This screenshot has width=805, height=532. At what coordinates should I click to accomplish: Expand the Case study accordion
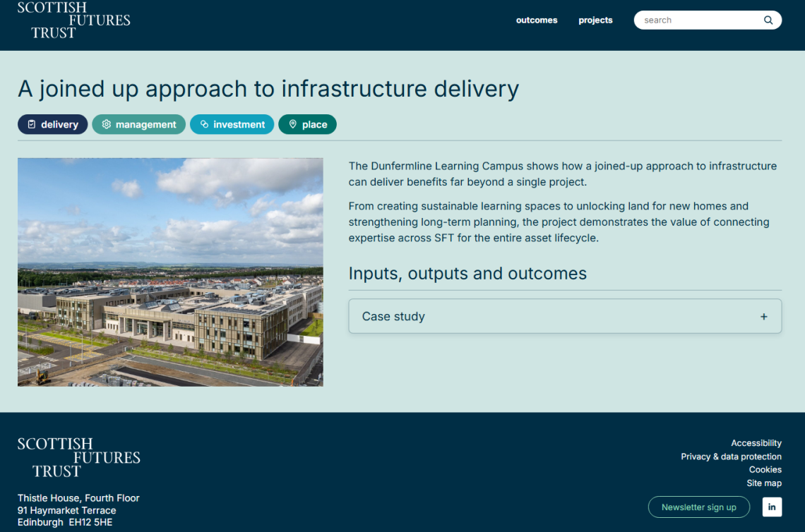[x=565, y=317]
